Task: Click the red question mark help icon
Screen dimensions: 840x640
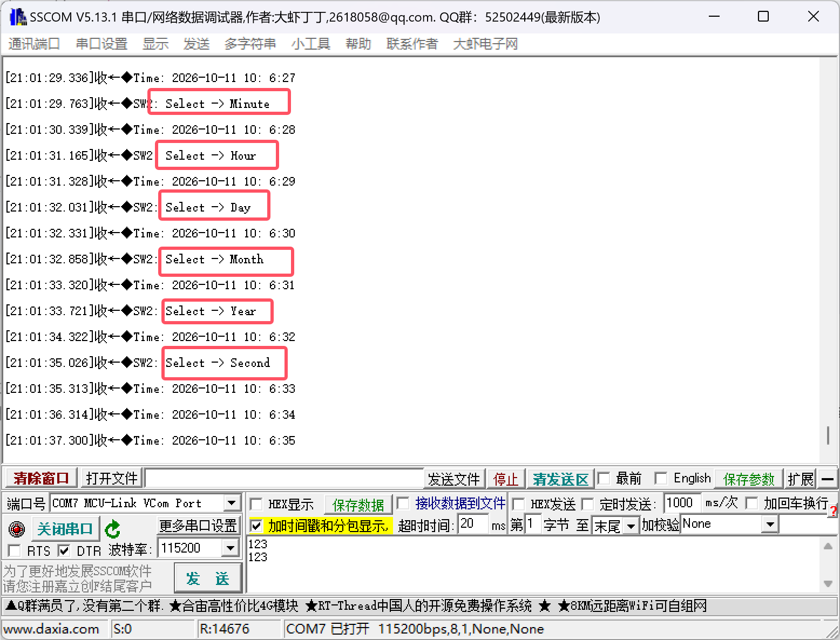Action: click(x=834, y=510)
